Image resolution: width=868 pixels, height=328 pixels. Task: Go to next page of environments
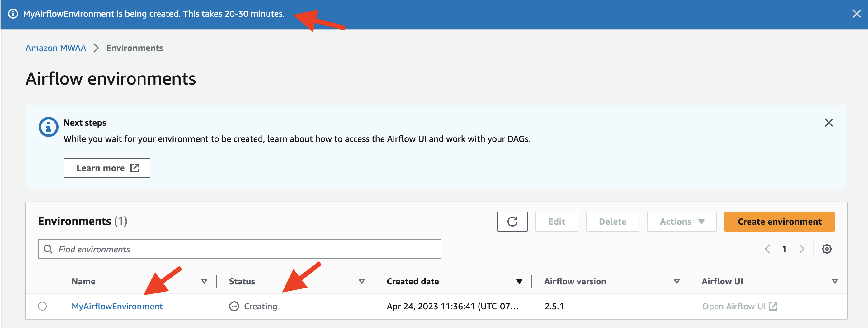tap(802, 249)
